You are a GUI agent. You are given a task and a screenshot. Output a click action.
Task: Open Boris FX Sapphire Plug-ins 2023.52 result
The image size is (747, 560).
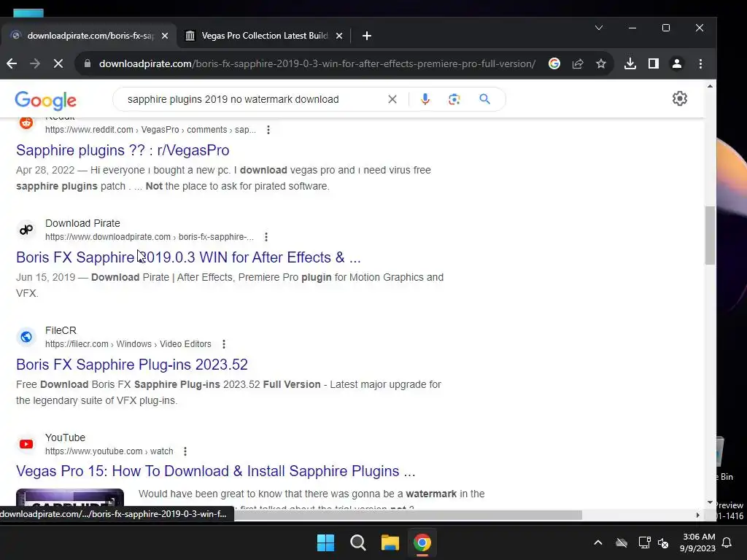tap(132, 365)
